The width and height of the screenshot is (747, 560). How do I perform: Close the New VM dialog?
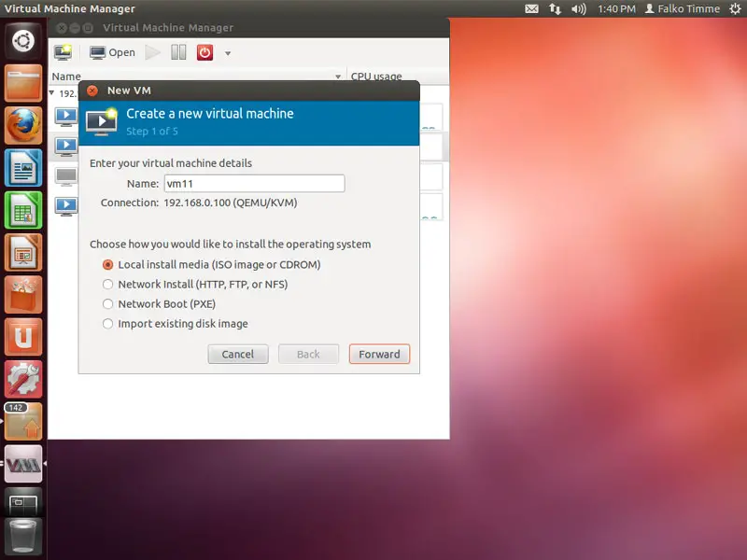pos(92,91)
